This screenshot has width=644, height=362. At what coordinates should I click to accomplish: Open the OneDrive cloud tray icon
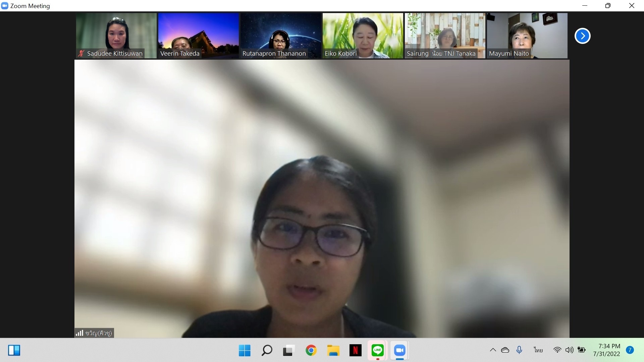point(505,350)
